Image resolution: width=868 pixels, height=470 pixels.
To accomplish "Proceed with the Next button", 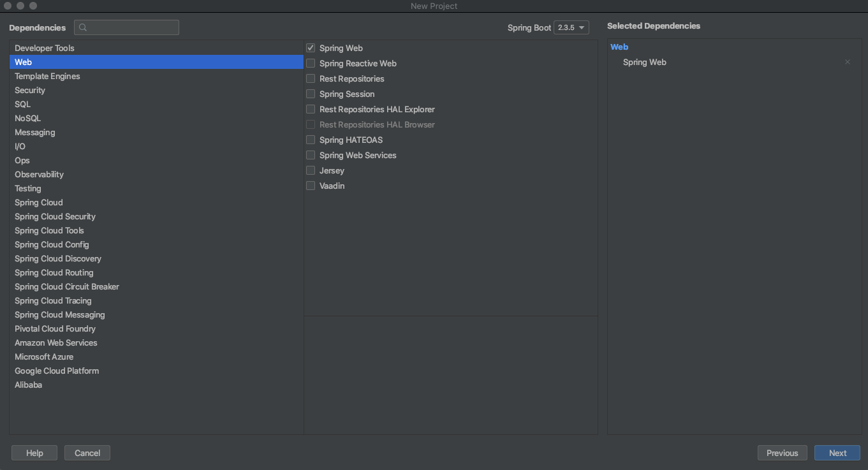I will pos(837,453).
